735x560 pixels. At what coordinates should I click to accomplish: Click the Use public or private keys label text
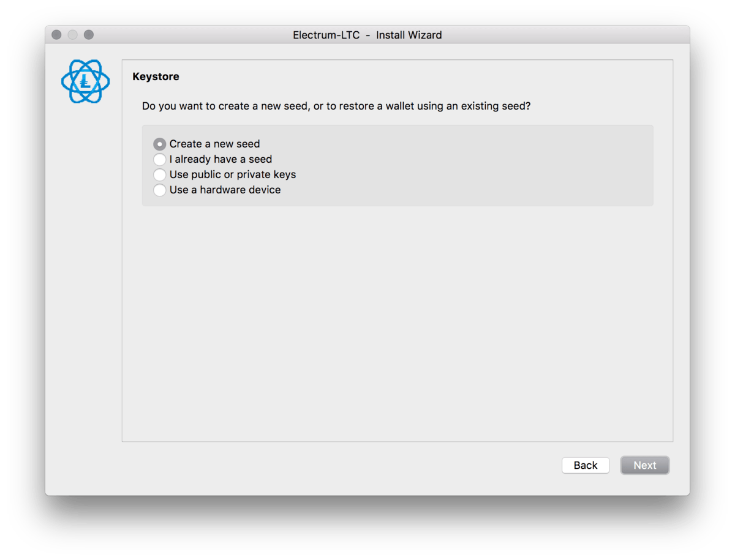tap(233, 174)
